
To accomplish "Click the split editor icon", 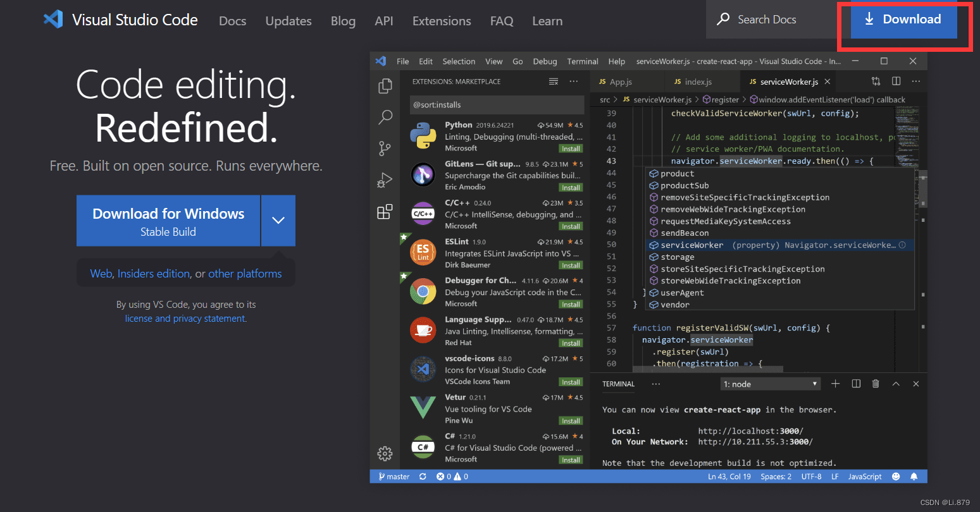I will [x=896, y=81].
